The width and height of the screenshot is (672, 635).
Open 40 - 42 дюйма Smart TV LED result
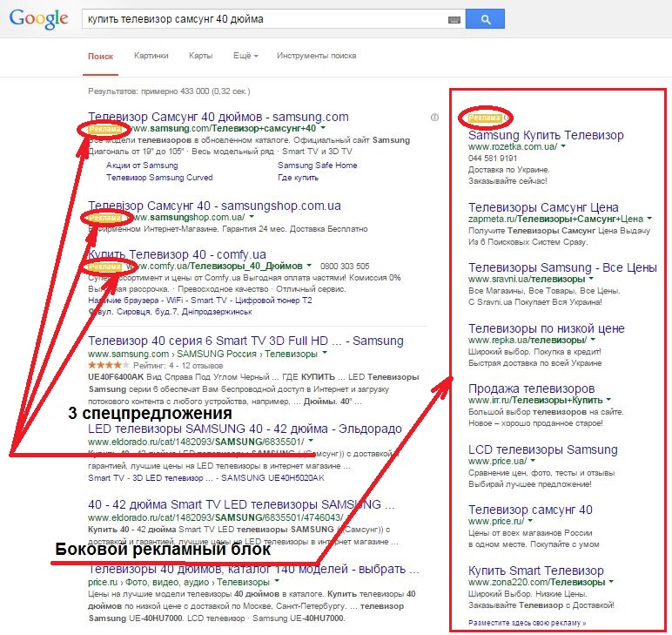241,504
